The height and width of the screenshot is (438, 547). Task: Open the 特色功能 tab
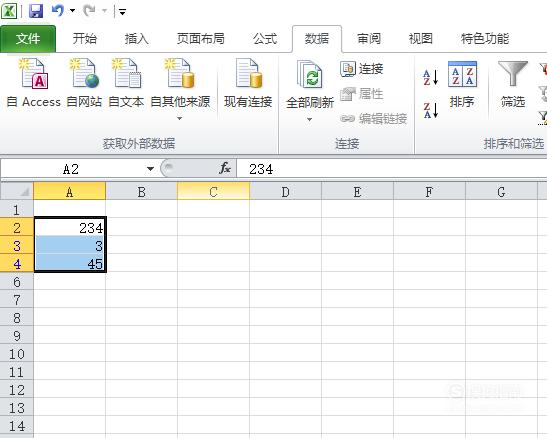point(485,38)
